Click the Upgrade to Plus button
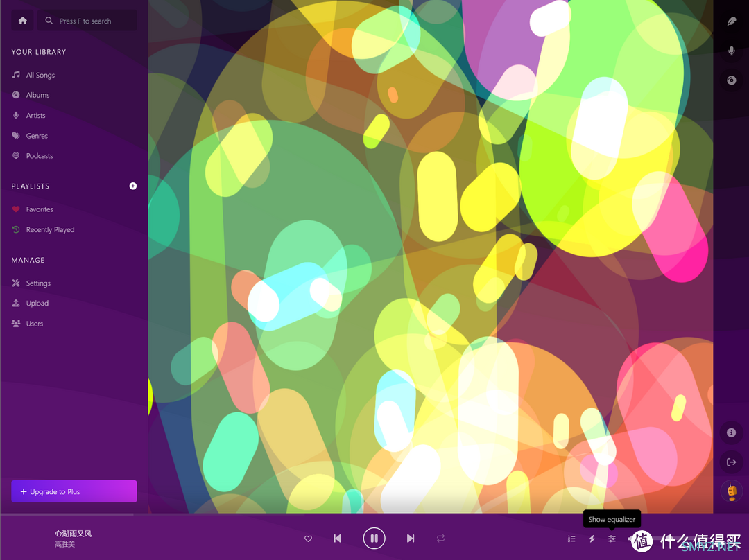This screenshot has height=560, width=749. coord(74,491)
